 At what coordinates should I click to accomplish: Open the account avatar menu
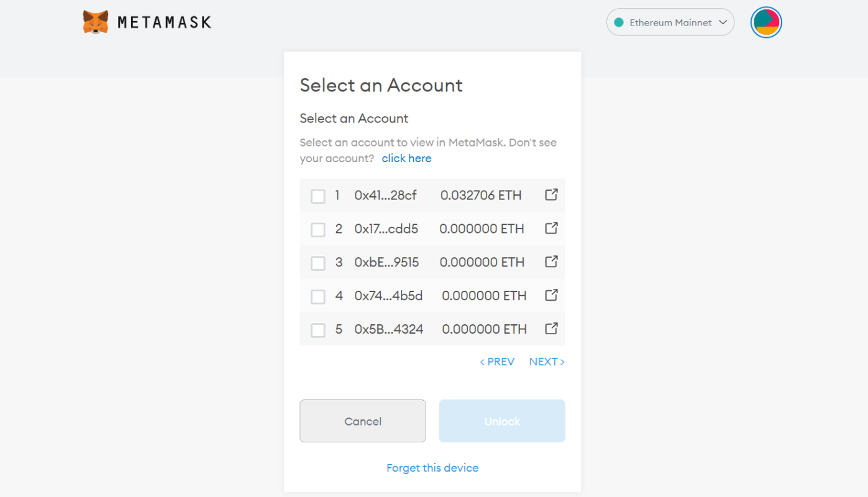point(766,22)
